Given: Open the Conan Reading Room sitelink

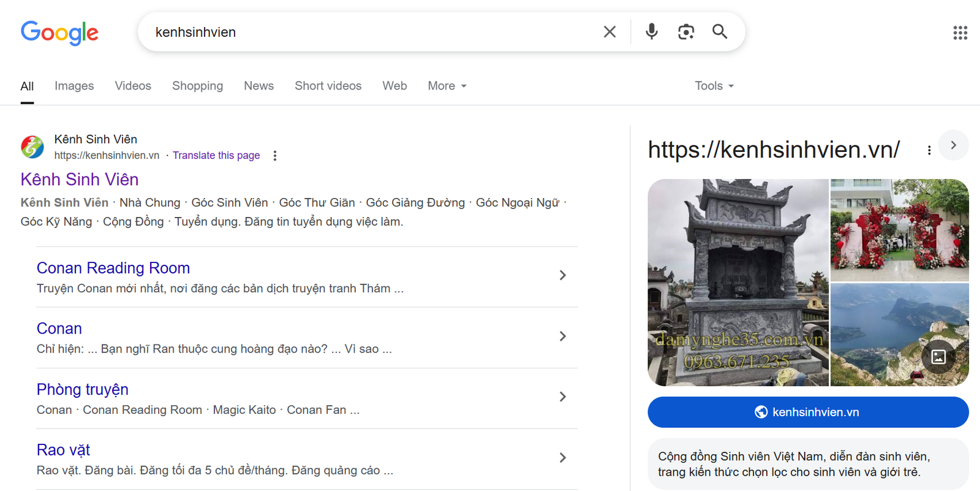Looking at the screenshot, I should click(113, 268).
